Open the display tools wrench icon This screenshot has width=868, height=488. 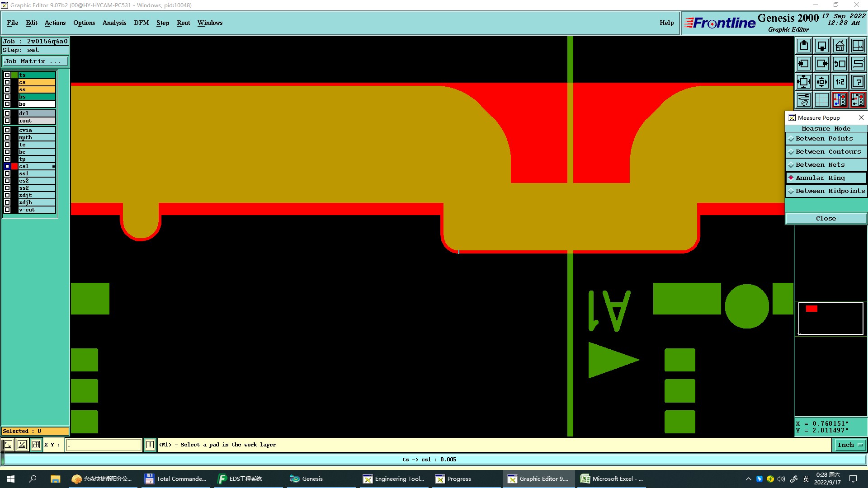[x=804, y=100]
